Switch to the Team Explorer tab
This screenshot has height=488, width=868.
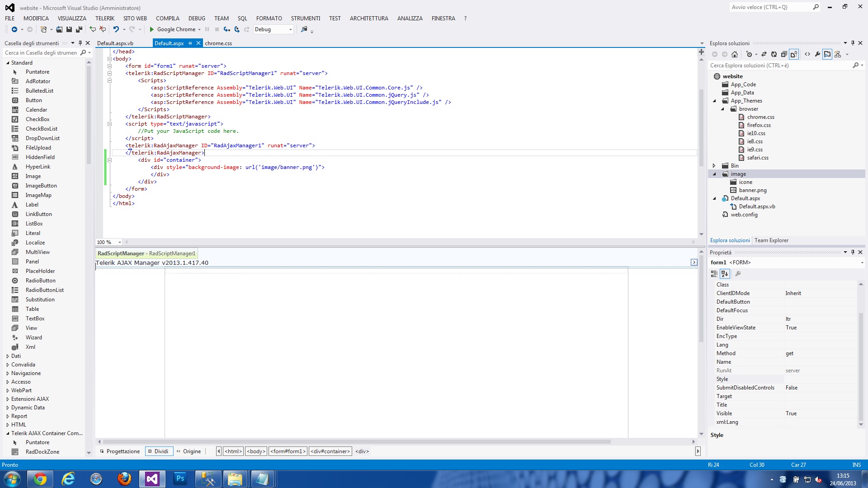pyautogui.click(x=771, y=240)
